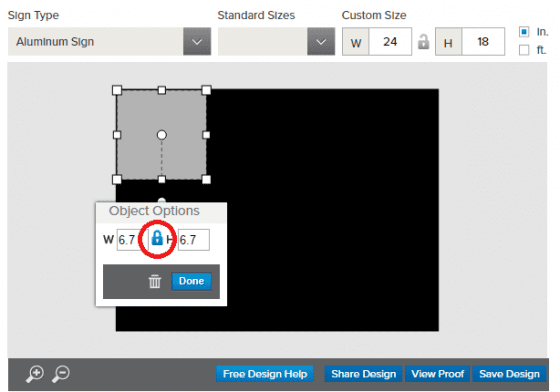
Task: Click the Free Design Help button
Action: click(x=265, y=374)
